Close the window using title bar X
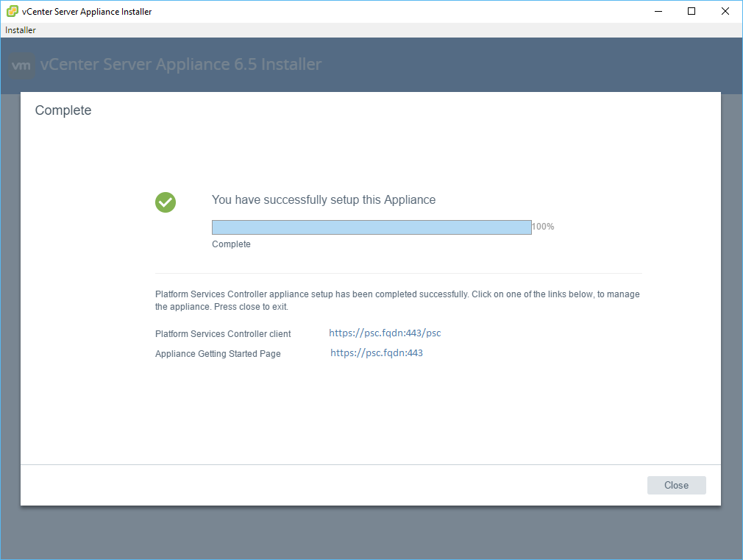 point(725,11)
